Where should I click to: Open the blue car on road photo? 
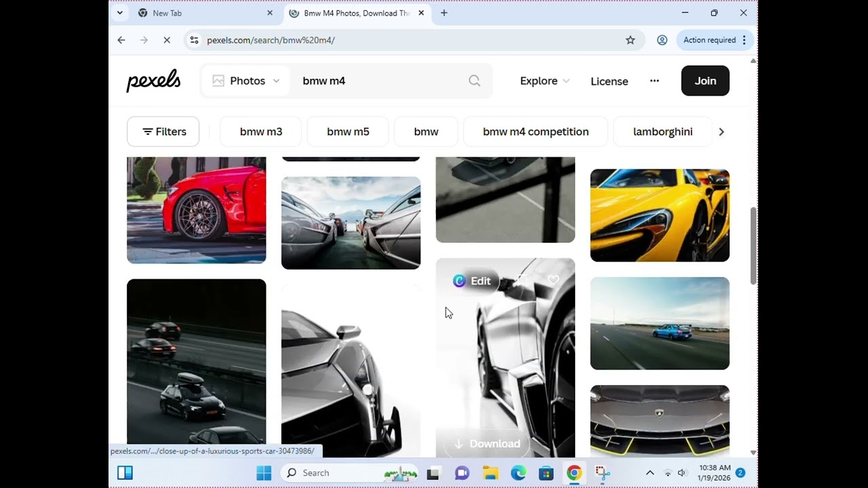click(660, 323)
